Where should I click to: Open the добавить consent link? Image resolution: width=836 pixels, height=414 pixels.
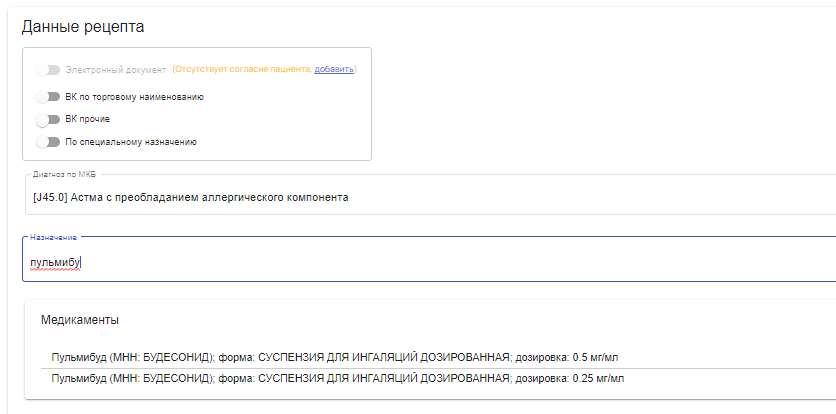coord(334,69)
